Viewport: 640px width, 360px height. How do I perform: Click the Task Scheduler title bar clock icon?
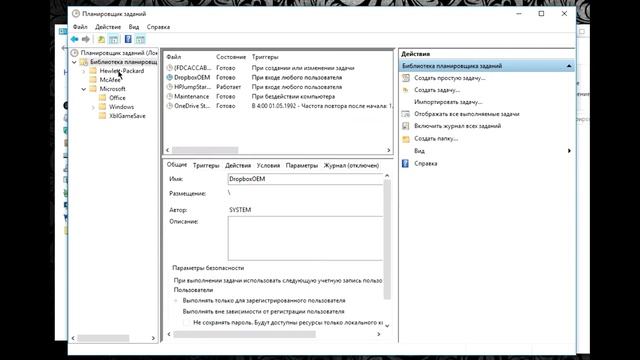pyautogui.click(x=76, y=13)
